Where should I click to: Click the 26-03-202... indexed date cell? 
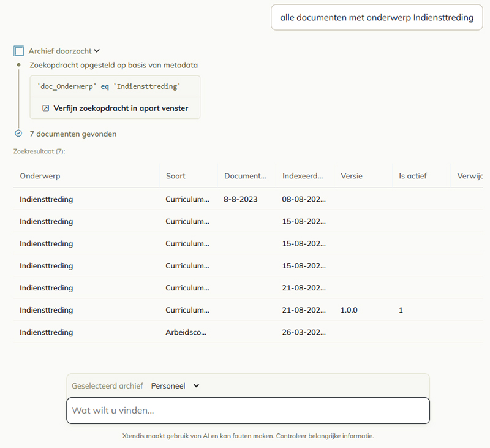(304, 332)
